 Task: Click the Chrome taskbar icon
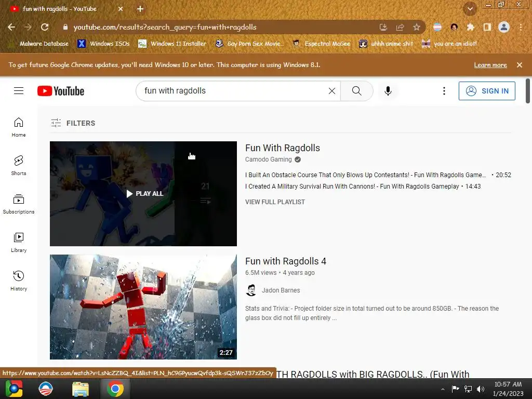point(115,389)
